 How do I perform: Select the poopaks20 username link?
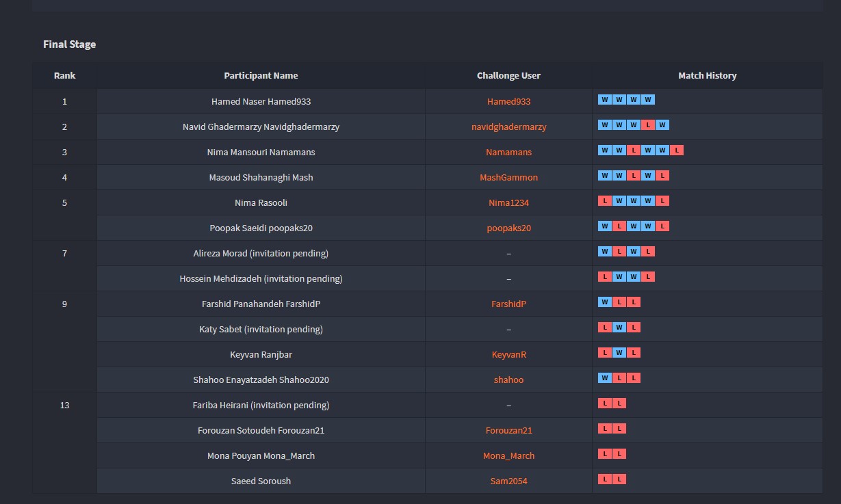tap(508, 228)
